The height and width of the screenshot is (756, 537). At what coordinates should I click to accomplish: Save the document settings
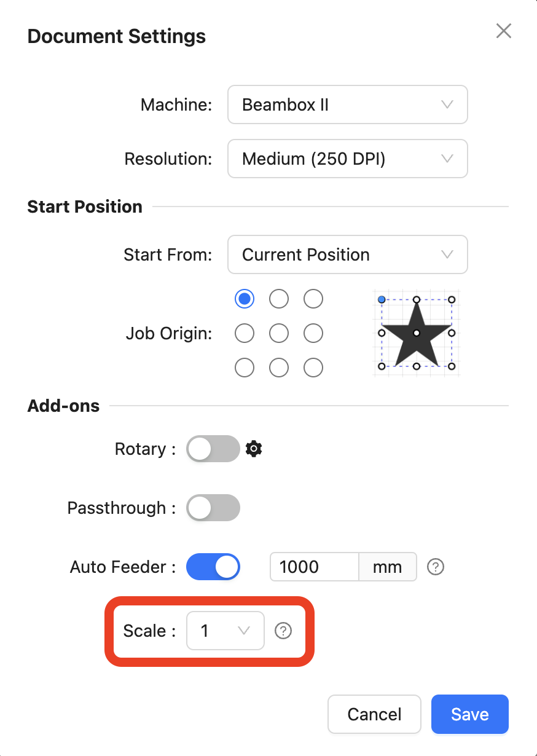(x=470, y=714)
